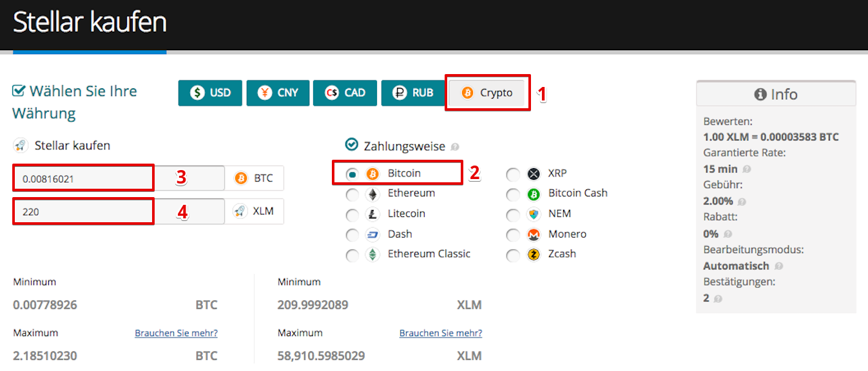Click the Bitcoin coin logo beside the Bitcoin radio option
This screenshot has height=371, width=868.
(x=372, y=174)
